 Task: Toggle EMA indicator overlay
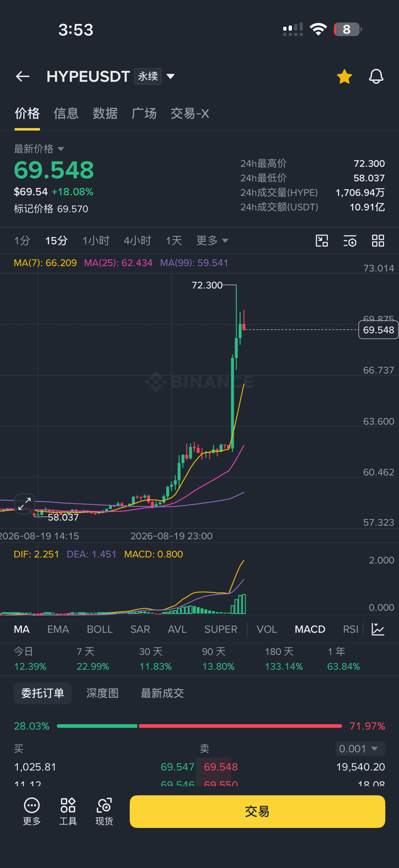58,629
